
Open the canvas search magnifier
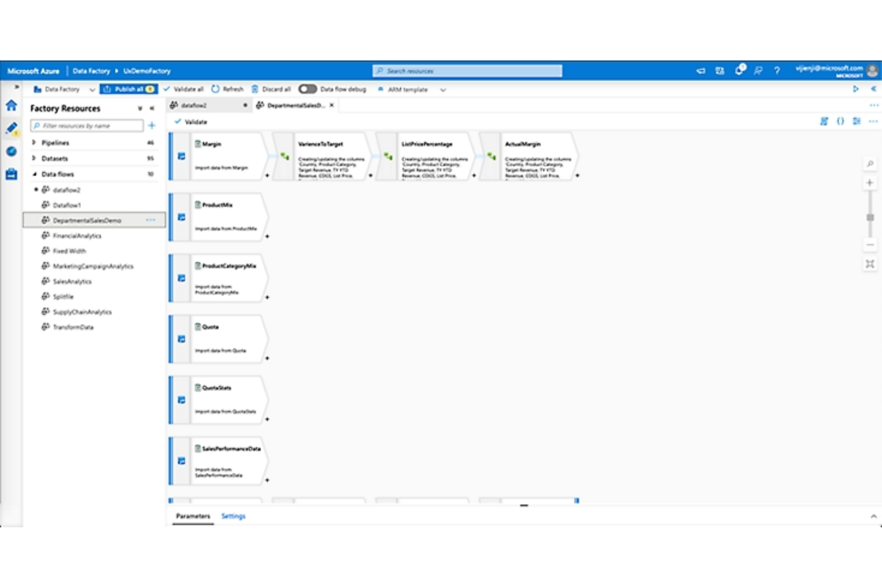pyautogui.click(x=870, y=162)
